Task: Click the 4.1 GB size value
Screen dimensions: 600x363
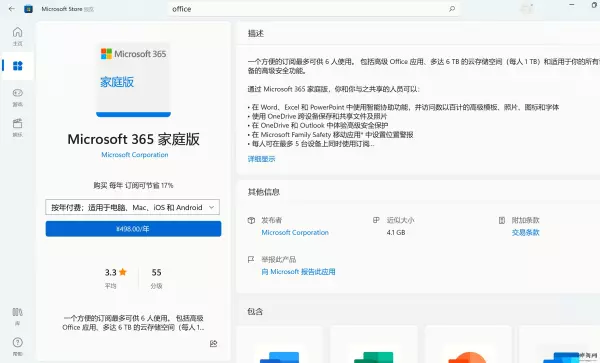Action: point(396,232)
